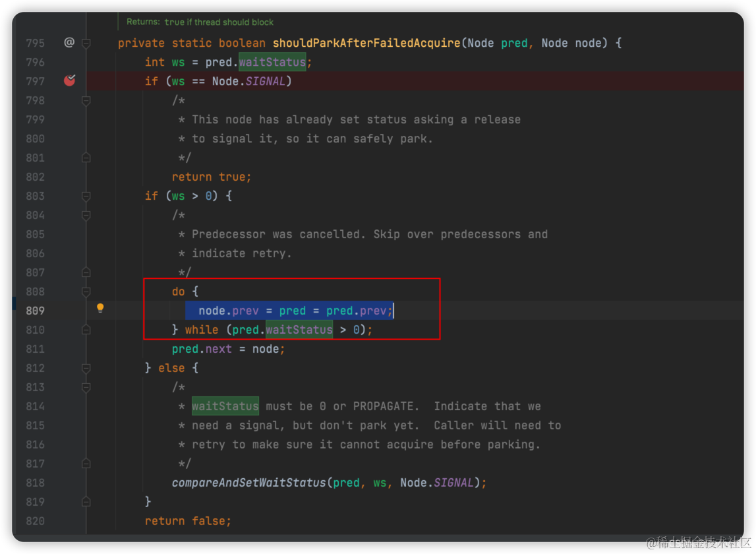Click line number 820 in the gutter
The height and width of the screenshot is (554, 756).
click(x=35, y=521)
